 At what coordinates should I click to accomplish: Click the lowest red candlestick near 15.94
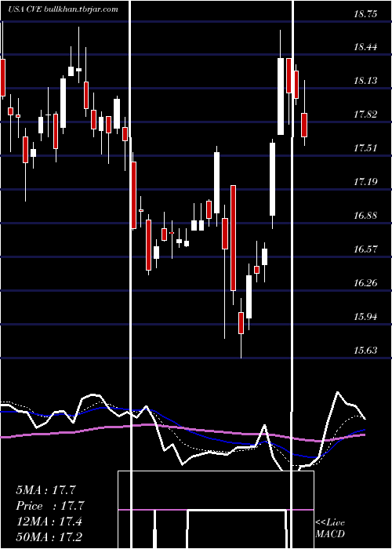point(241,323)
